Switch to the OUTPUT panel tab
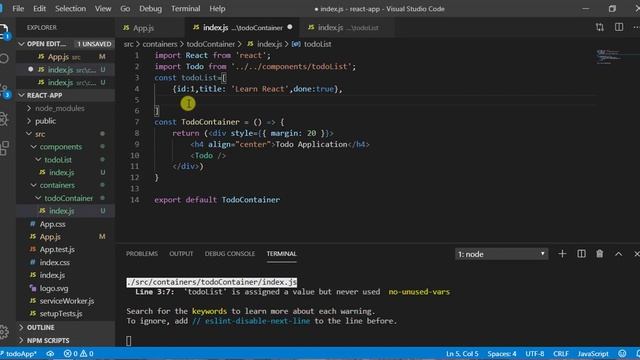 pos(181,253)
